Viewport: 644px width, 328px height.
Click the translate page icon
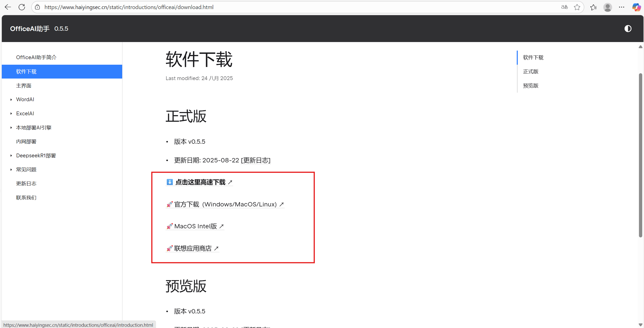pyautogui.click(x=564, y=7)
